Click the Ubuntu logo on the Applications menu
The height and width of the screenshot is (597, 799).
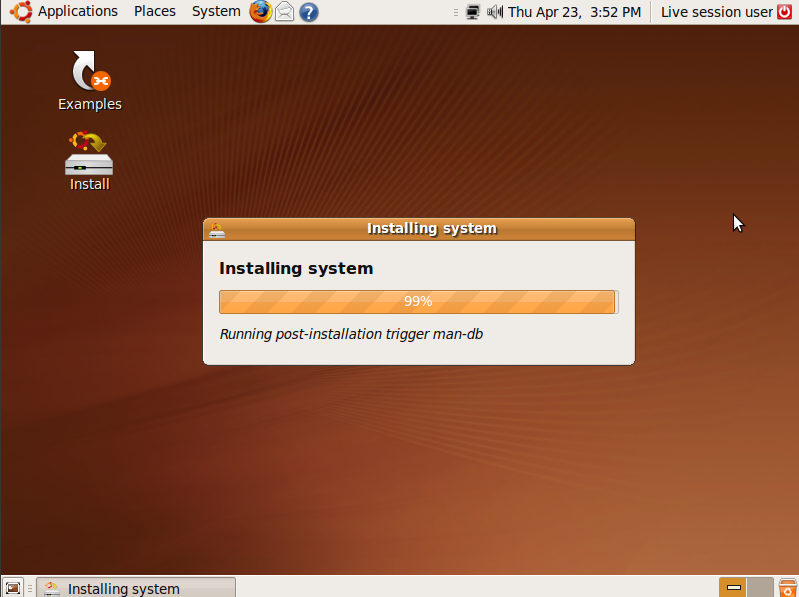[x=21, y=12]
